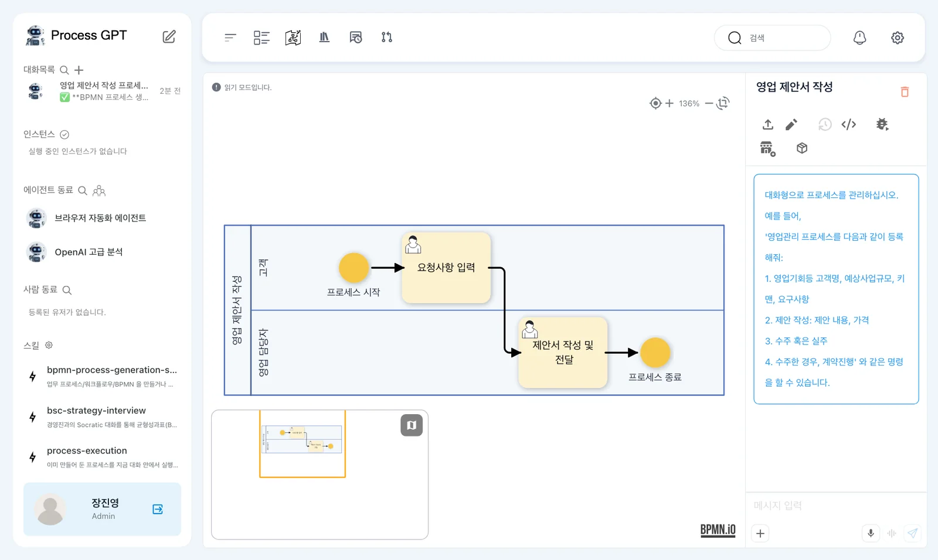Open notifications bell
The height and width of the screenshot is (560, 938).
[x=859, y=37]
